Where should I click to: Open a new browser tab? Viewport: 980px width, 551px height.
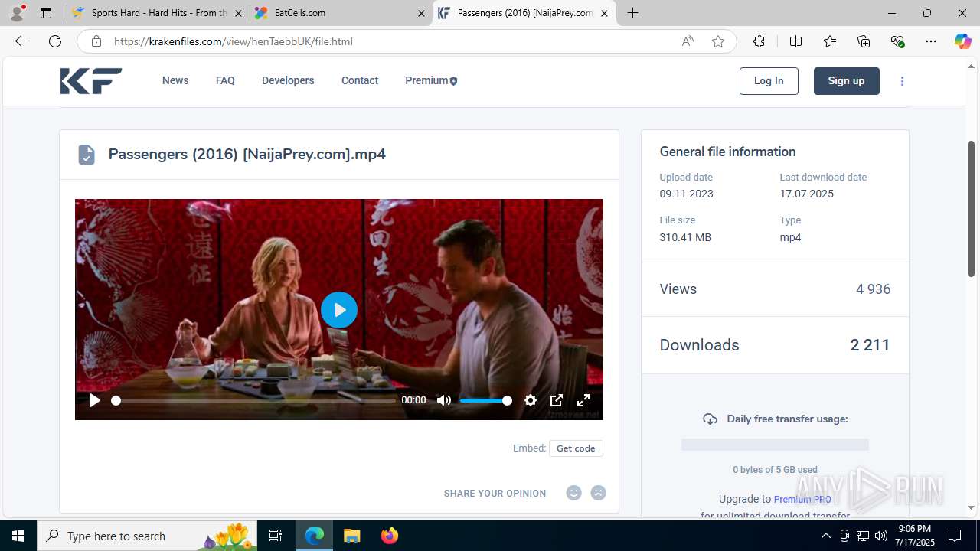click(x=632, y=13)
